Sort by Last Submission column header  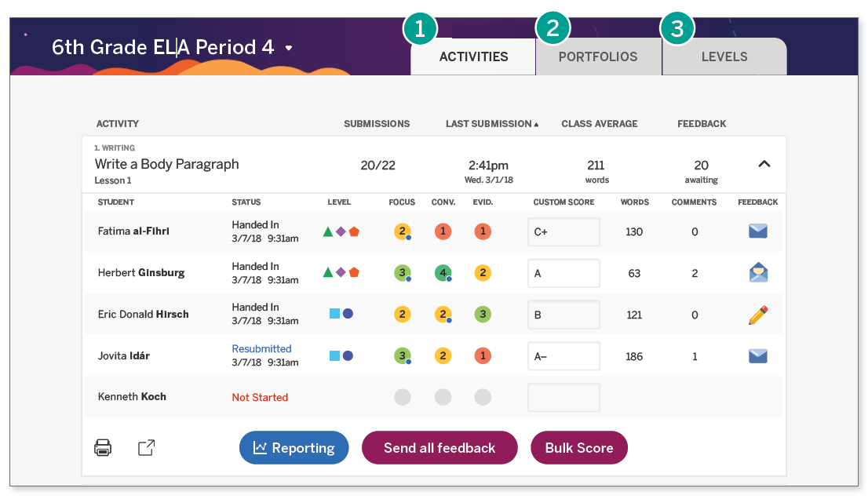pyautogui.click(x=491, y=124)
